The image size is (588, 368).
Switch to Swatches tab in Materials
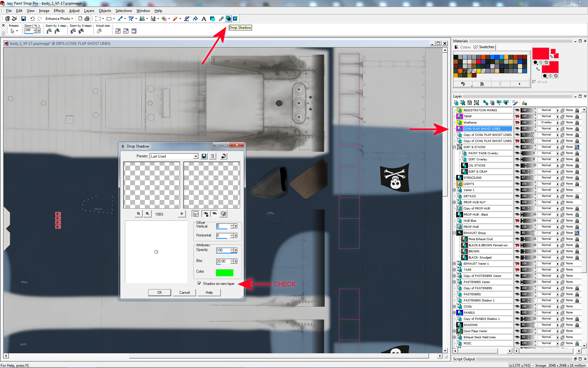point(484,47)
